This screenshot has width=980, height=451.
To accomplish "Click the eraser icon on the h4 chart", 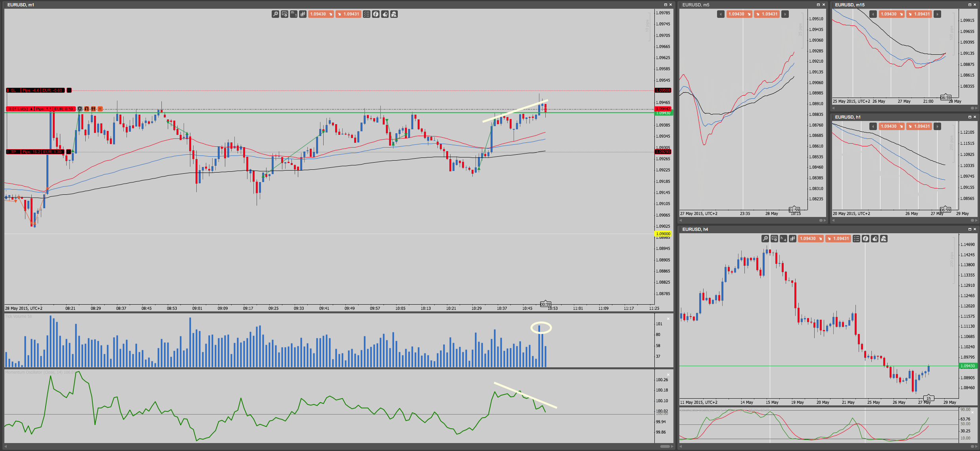I will tap(875, 239).
